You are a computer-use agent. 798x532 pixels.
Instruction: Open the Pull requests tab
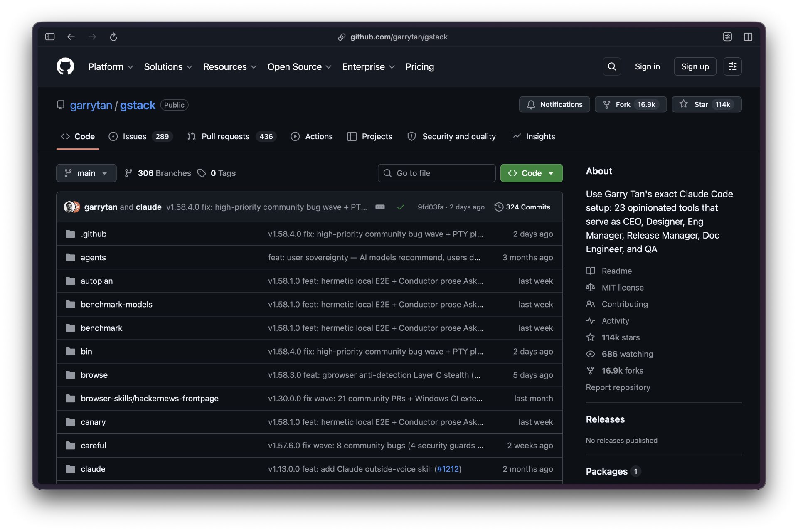coord(232,137)
